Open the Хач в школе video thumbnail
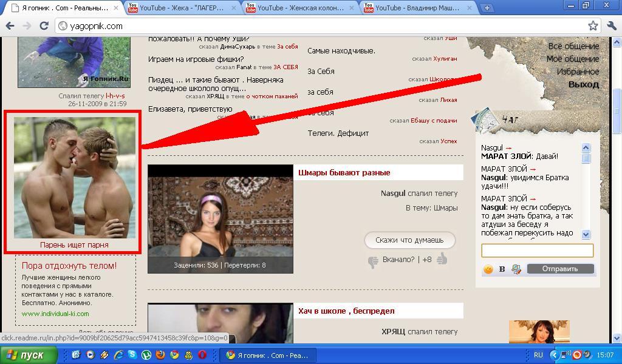 tap(220, 323)
